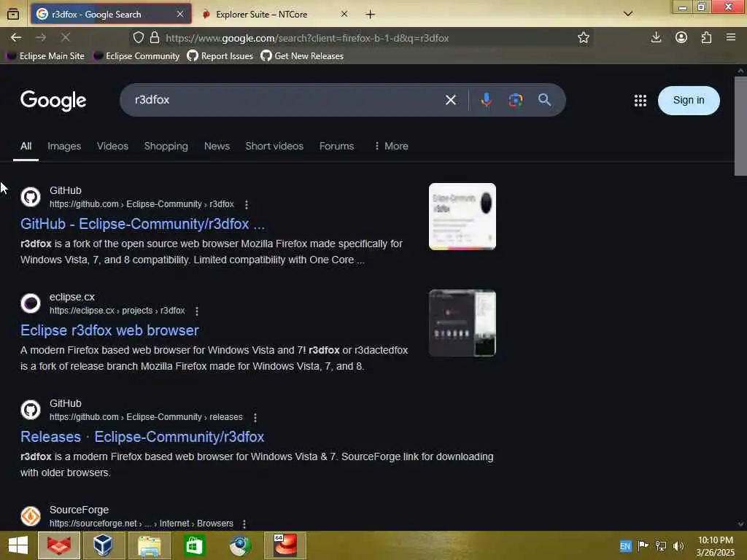This screenshot has width=747, height=560.
Task: Click the eclipse.cx favicon icon
Action: pos(31,303)
